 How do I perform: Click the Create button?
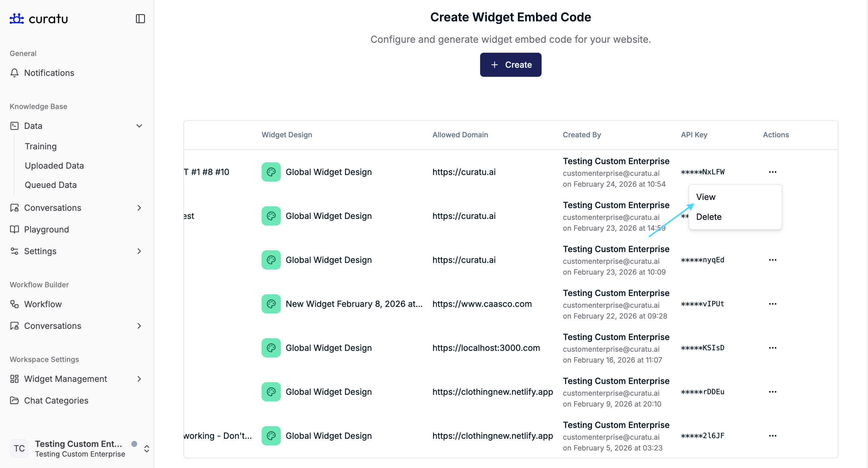(511, 65)
